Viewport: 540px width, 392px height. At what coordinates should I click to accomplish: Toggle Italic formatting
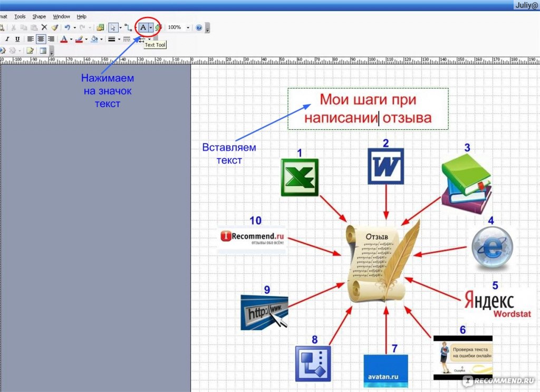7,39
